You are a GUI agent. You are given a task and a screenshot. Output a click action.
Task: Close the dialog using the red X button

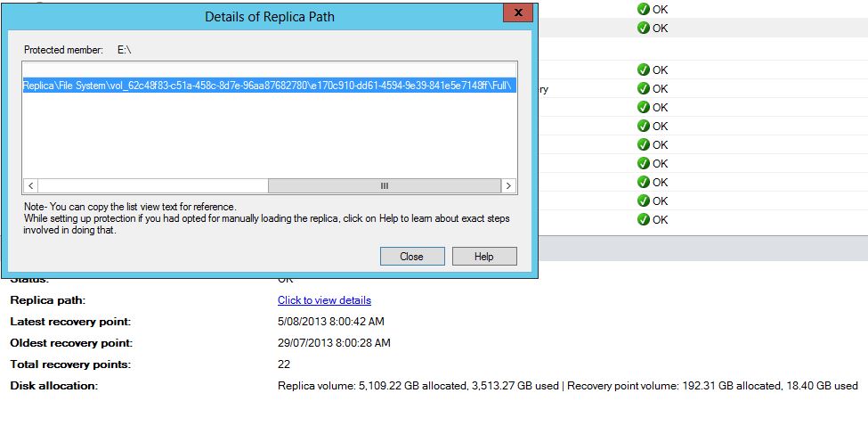click(513, 12)
